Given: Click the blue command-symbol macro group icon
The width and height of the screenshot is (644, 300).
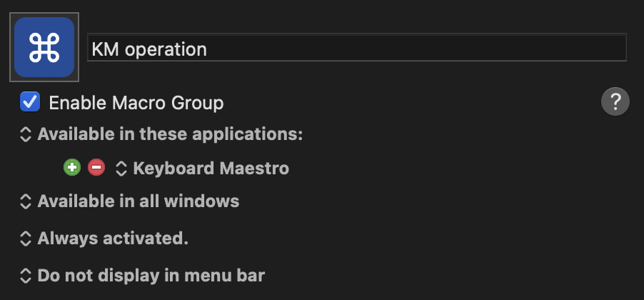Looking at the screenshot, I should pos(44,47).
